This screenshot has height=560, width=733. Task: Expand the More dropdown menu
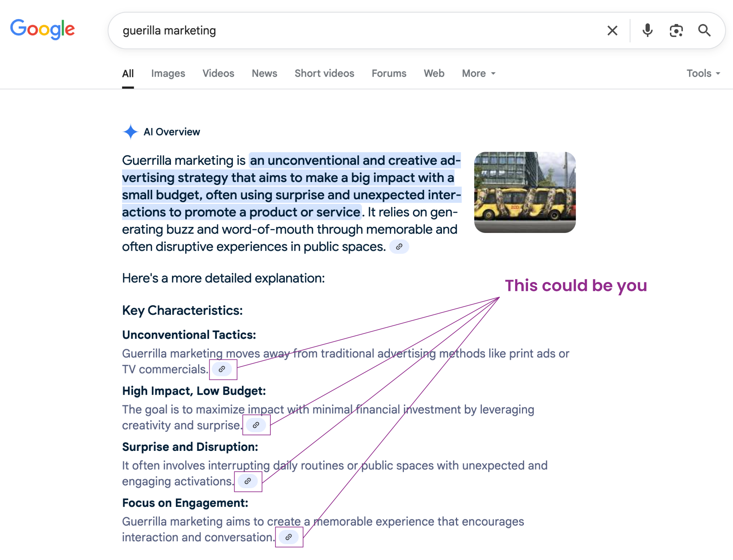point(478,73)
